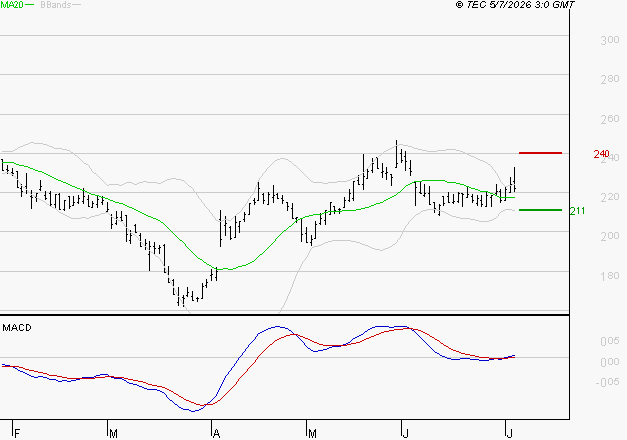Click the 260 price axis label
627x440 pixels.
pyautogui.click(x=610, y=119)
